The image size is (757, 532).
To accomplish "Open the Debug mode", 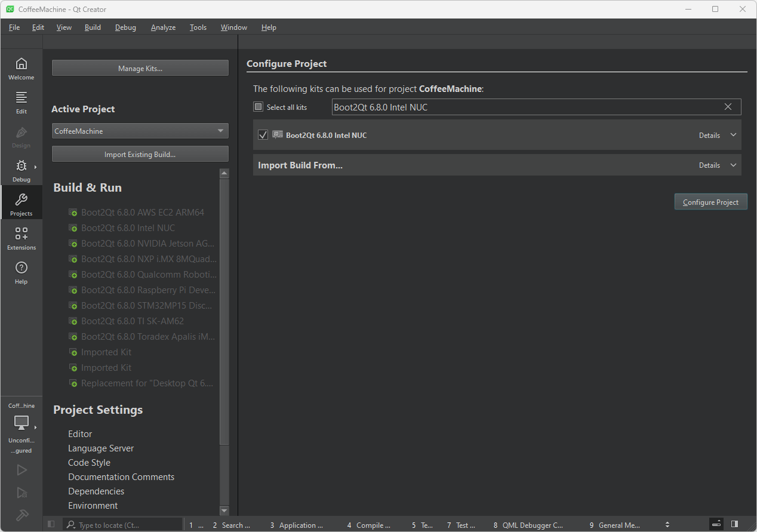I will tap(21, 171).
